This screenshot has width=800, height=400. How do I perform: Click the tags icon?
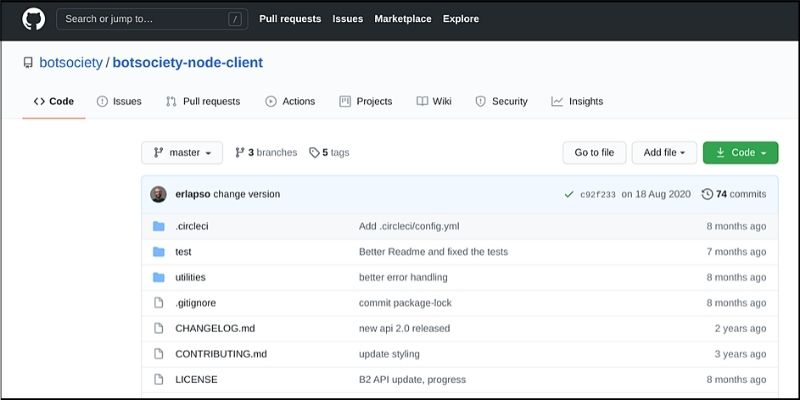314,153
